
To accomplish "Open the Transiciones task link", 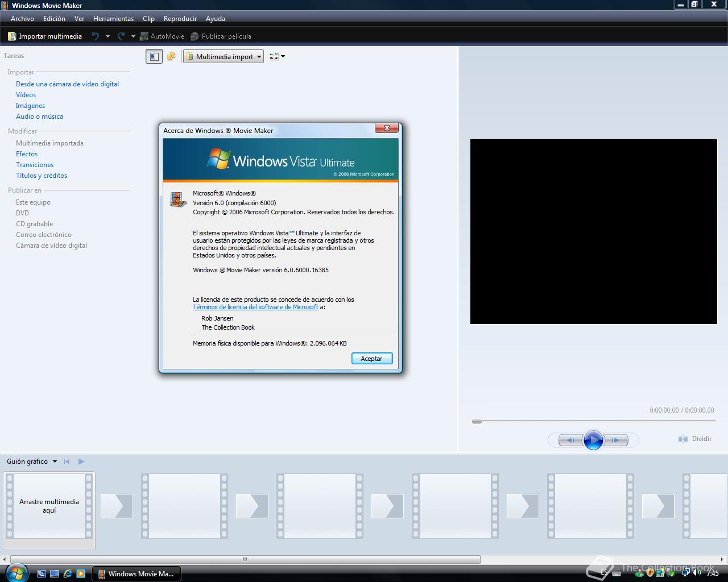I will pos(35,164).
